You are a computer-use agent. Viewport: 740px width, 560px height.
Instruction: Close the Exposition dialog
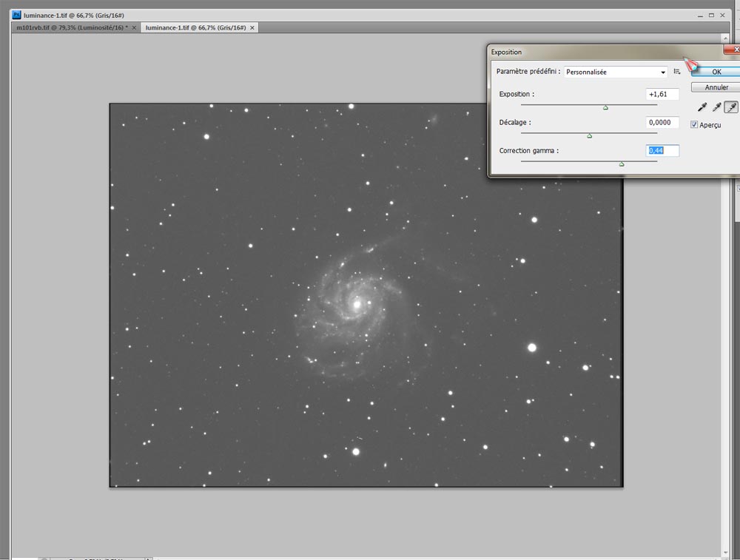click(736, 50)
